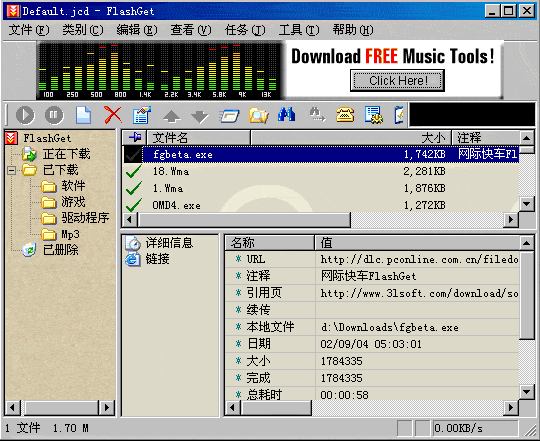
Task: Click the Download FREE Music Tools banner text
Action: pos(393,56)
